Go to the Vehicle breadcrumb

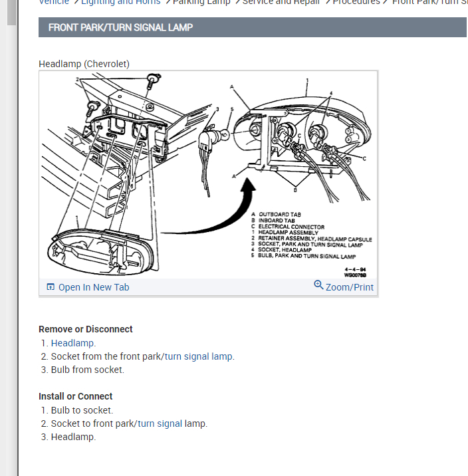pos(54,2)
